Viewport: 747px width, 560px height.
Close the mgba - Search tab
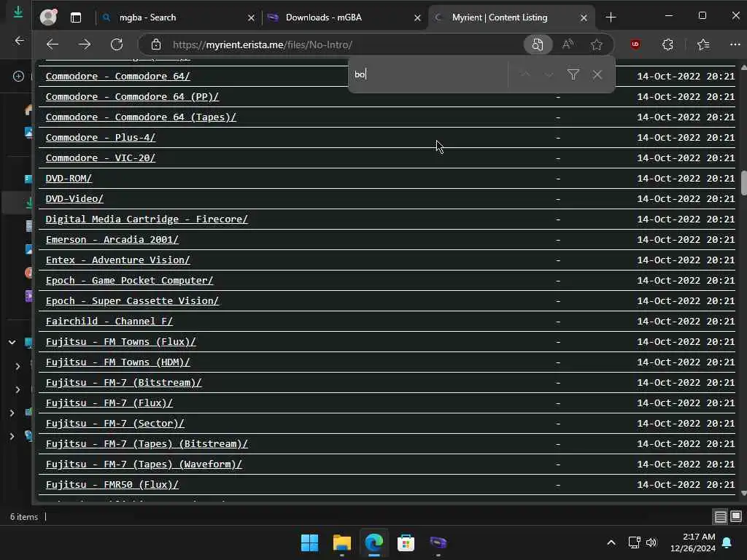click(x=251, y=18)
